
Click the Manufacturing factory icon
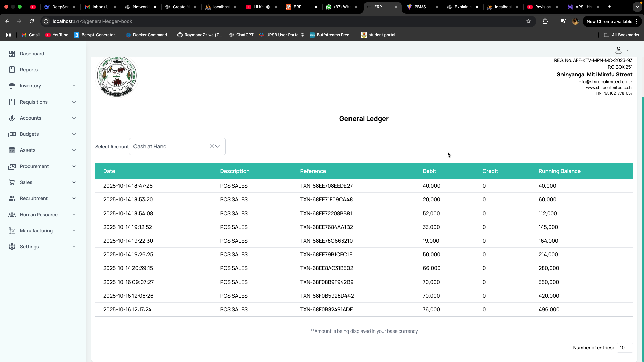click(12, 231)
